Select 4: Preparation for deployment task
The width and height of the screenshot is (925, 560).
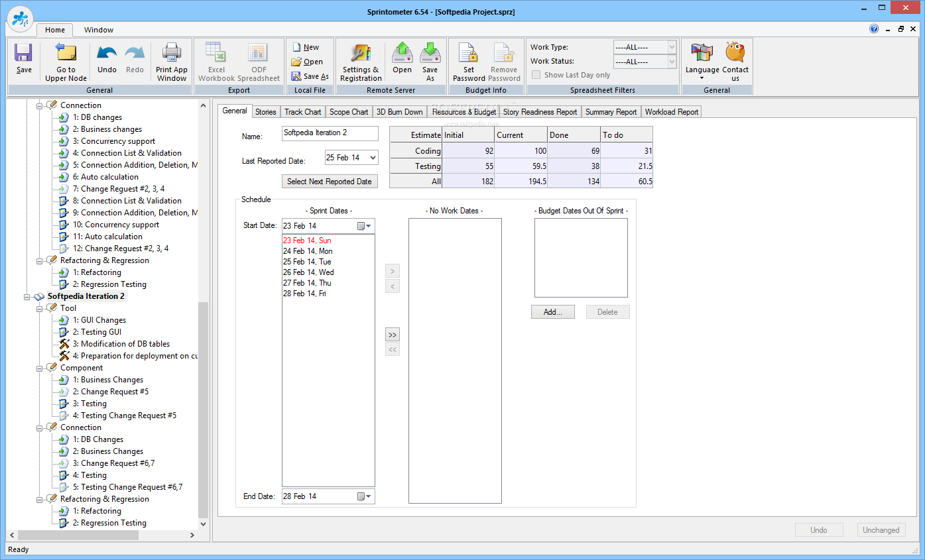[x=135, y=356]
